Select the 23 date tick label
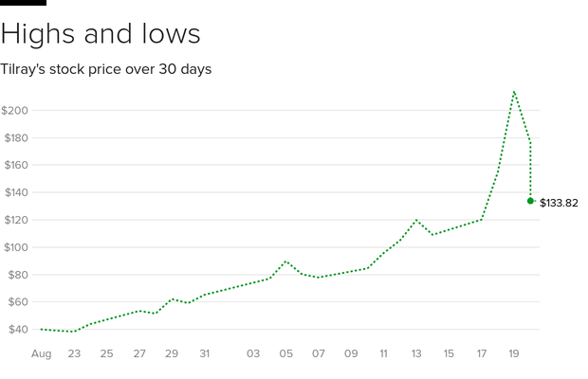Viewport: 588px width, 379px height. [74, 354]
